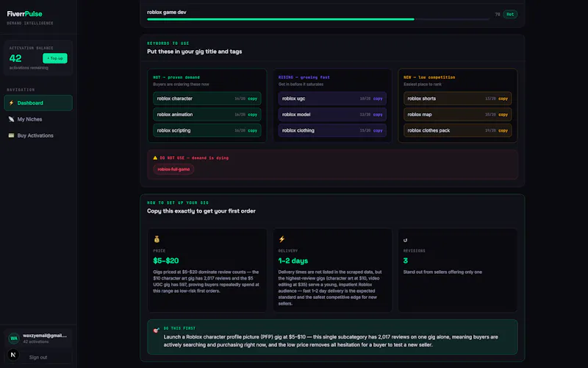588x368 pixels.
Task: Click the WA user avatar
Action: (14, 339)
